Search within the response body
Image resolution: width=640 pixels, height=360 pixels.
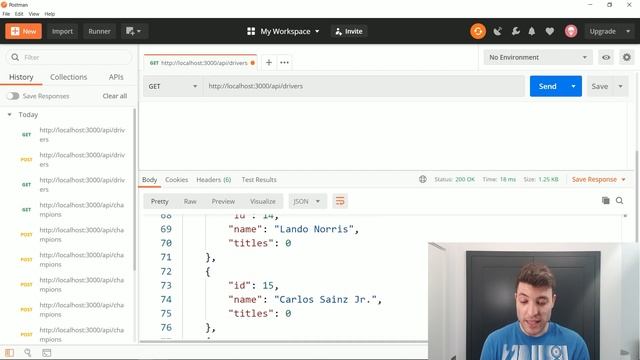pyautogui.click(x=619, y=200)
